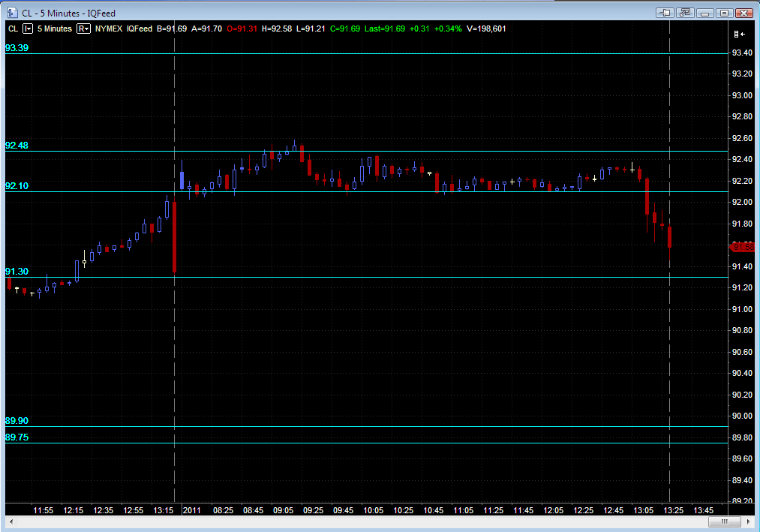Screen dimensions: 760x532
Task: Click the 10:45 time axis label
Action: click(434, 510)
